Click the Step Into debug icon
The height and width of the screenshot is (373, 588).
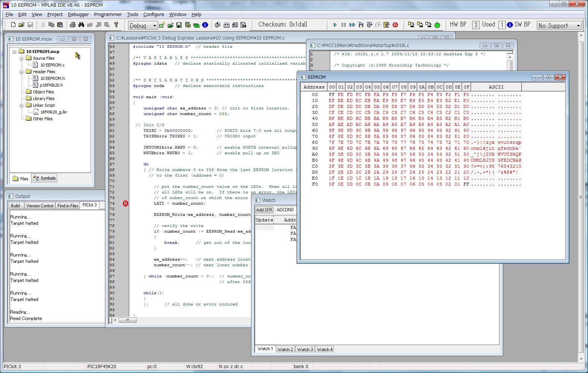pos(361,25)
